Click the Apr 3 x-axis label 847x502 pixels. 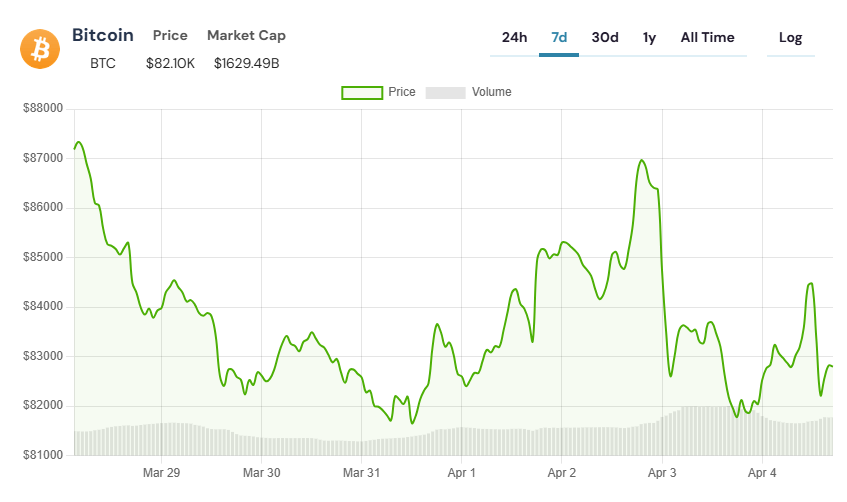tap(662, 473)
